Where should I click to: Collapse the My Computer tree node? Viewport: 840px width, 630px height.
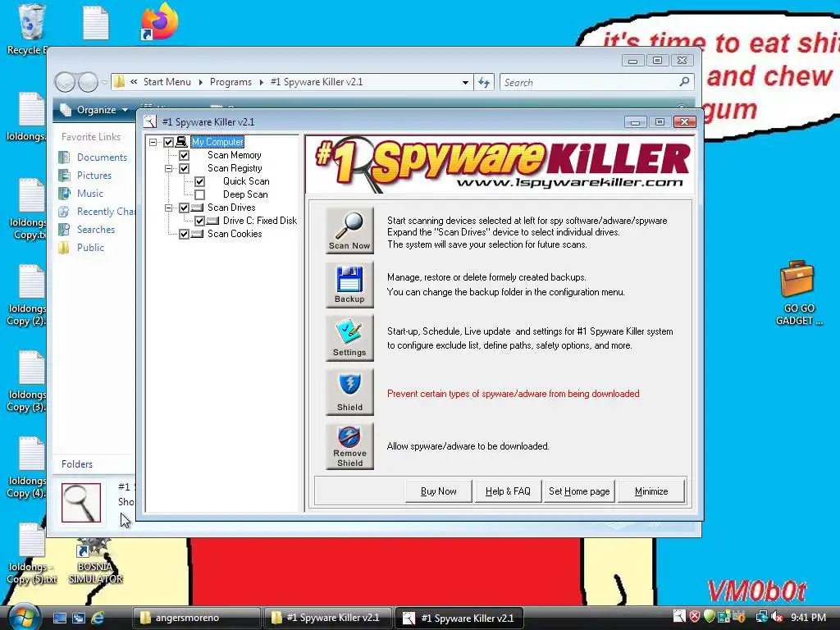(x=153, y=142)
